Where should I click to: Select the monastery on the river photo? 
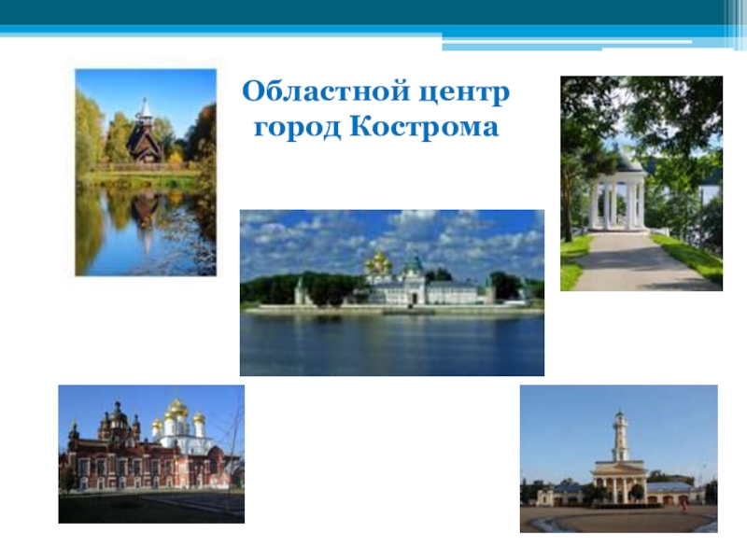pos(391,293)
